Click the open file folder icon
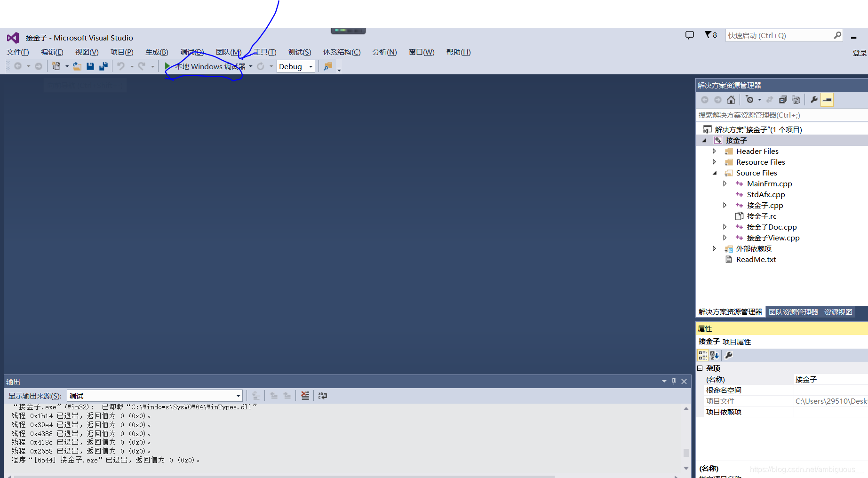868x478 pixels. point(77,66)
